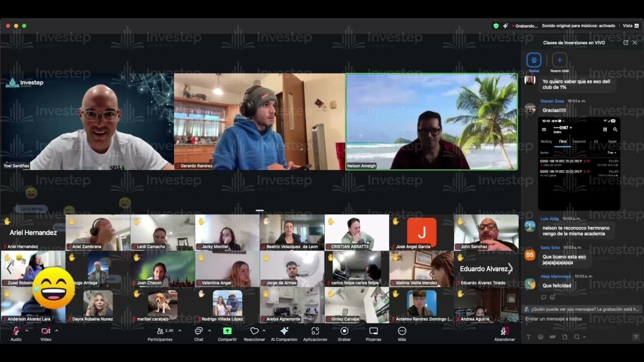This screenshot has height=362, width=644.
Task: Launch AI Companion
Action: (284, 333)
